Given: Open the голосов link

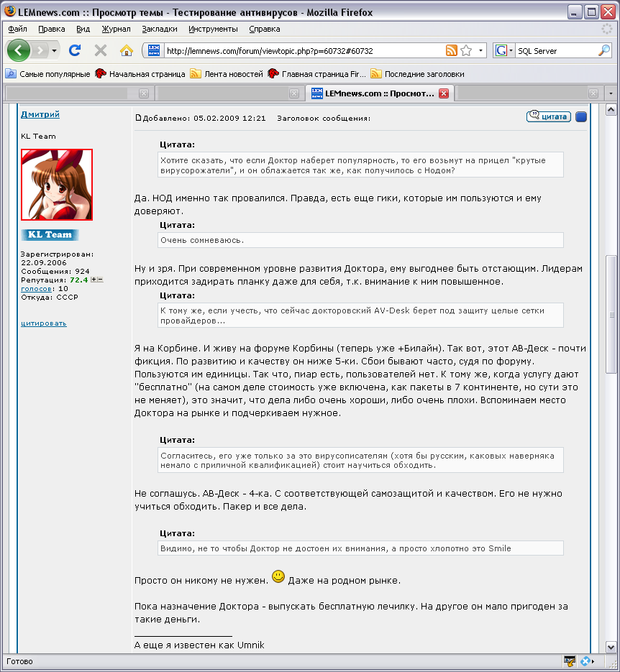Looking at the screenshot, I should (36, 289).
